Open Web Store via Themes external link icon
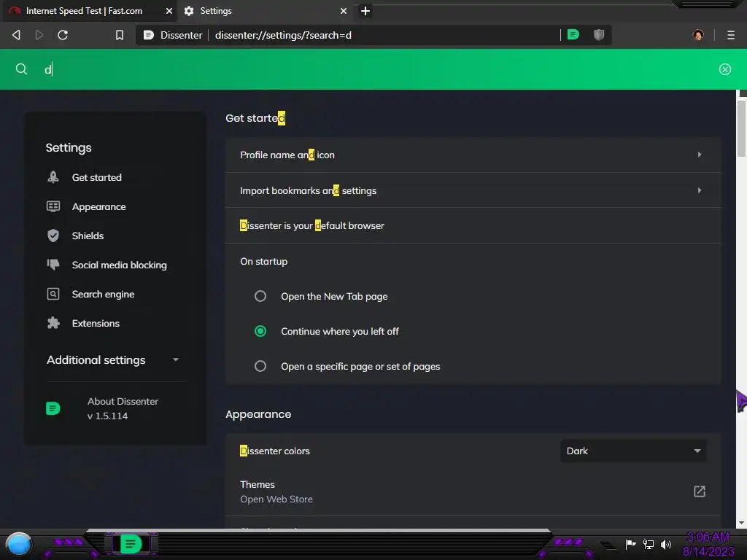The width and height of the screenshot is (747, 560). click(x=699, y=491)
